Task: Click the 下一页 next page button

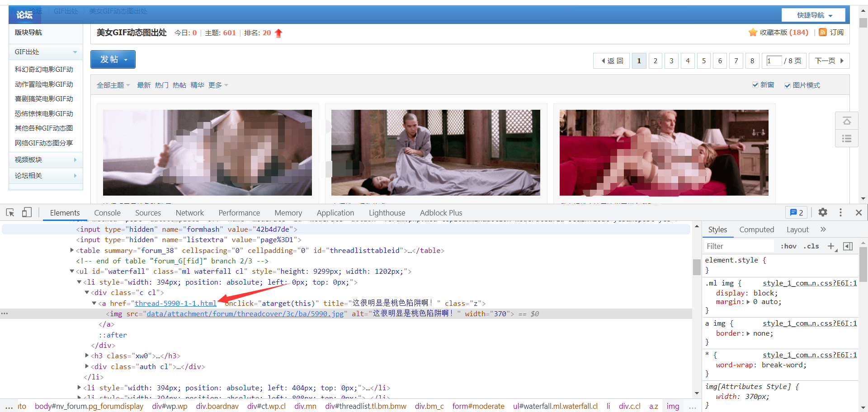Action: tap(829, 61)
